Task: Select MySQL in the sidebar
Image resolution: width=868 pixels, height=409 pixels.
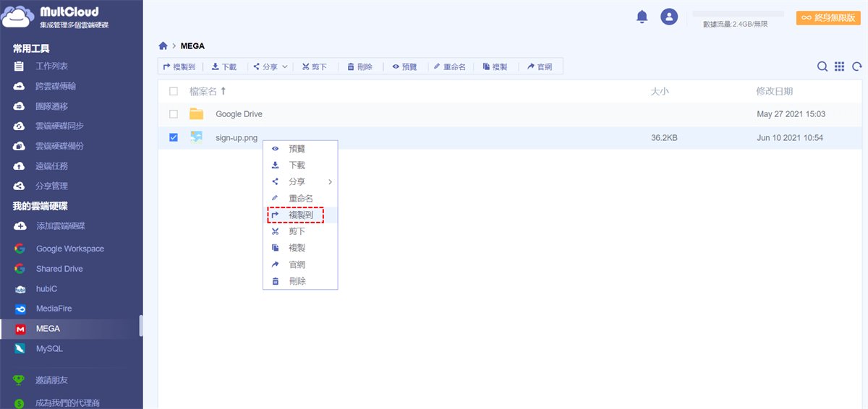Action: 49,348
